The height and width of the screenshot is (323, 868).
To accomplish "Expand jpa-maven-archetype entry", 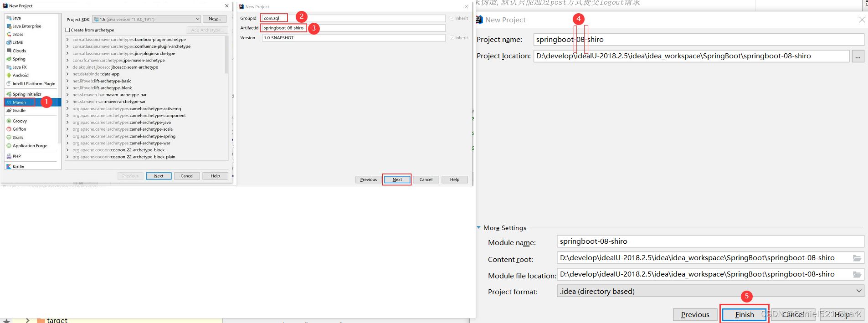I will point(68,61).
